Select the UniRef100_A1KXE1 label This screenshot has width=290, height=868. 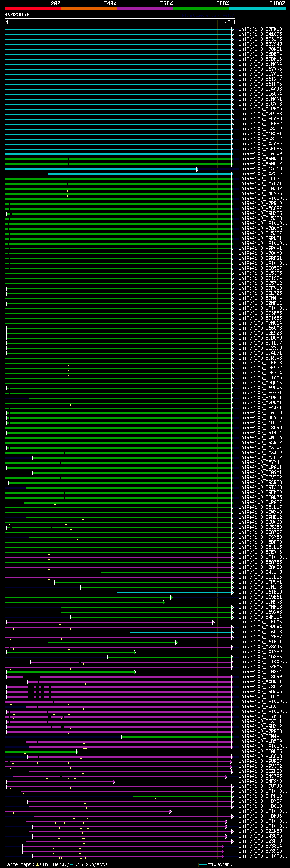(x=261, y=134)
